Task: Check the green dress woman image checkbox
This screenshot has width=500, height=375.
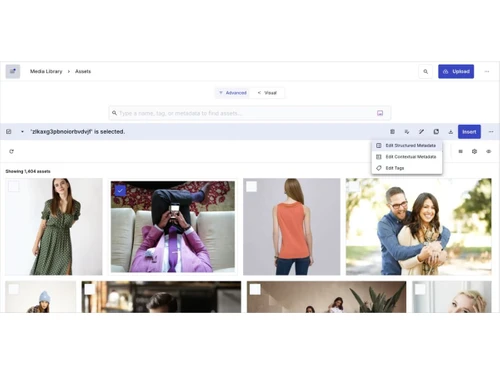Action: [14, 186]
